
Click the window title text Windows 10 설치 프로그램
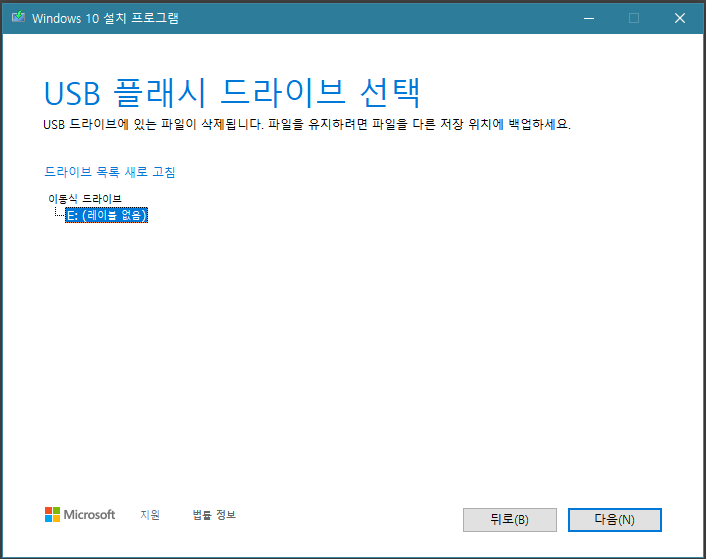click(105, 18)
